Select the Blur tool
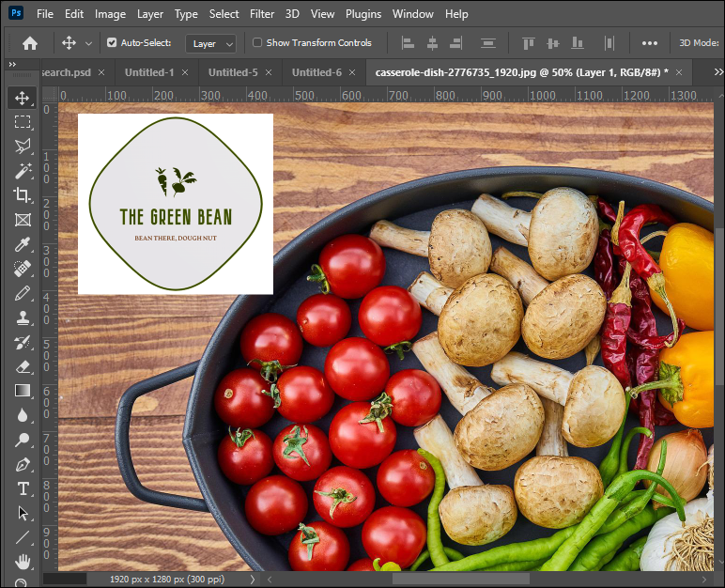The width and height of the screenshot is (725, 588). [22, 415]
